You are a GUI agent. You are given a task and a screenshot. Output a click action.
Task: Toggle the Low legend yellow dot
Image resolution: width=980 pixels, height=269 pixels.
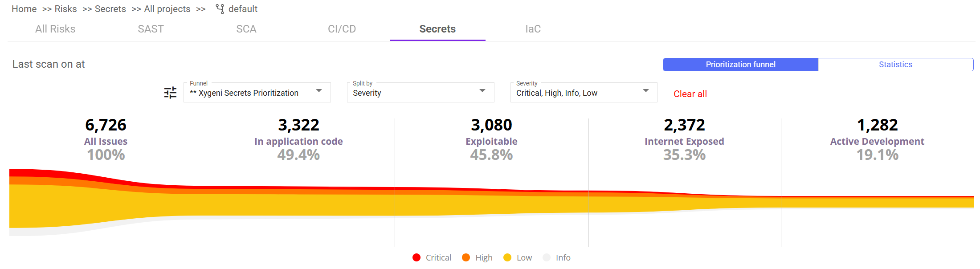pos(507,257)
